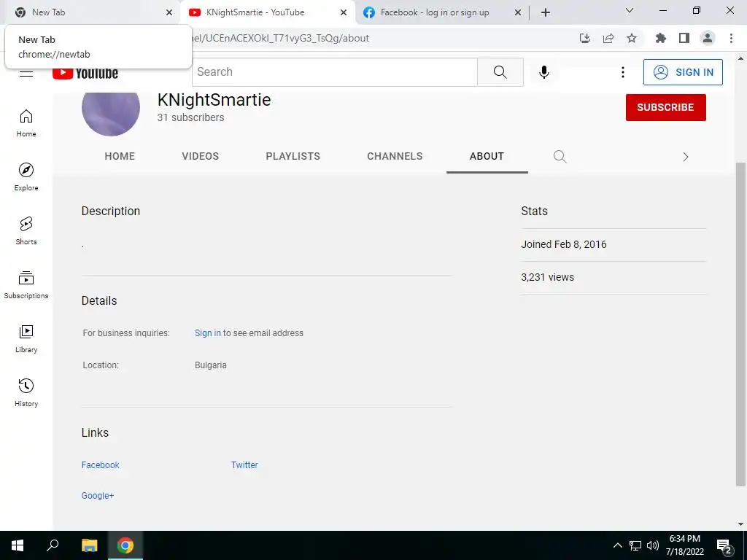Open YouTube settings three-dot menu
This screenshot has width=747, height=560.
click(623, 72)
